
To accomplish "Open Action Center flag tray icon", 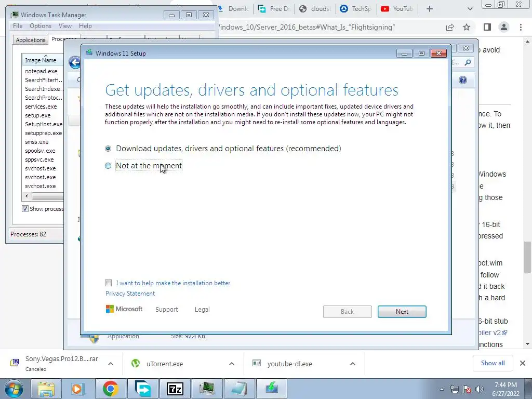I will [467, 389].
